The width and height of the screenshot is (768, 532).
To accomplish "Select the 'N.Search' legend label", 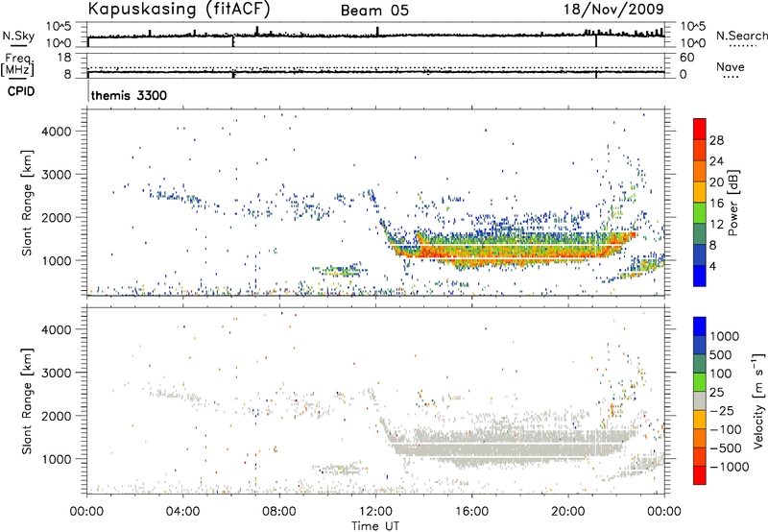I will [742, 36].
